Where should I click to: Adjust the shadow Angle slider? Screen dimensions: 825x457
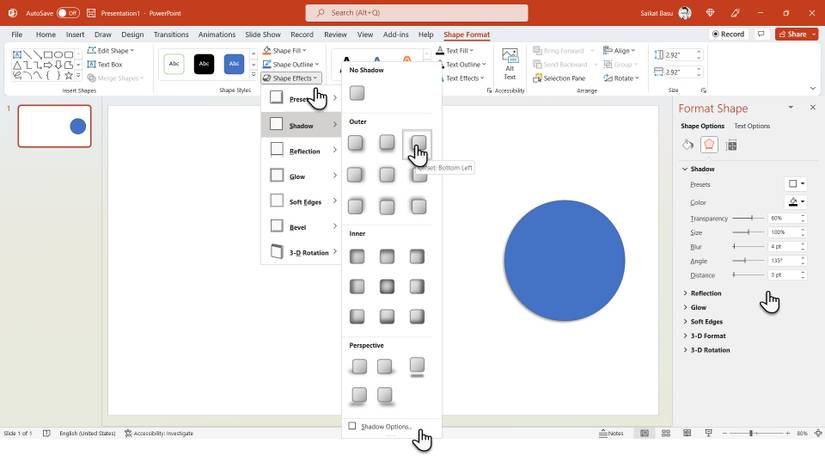click(748, 261)
